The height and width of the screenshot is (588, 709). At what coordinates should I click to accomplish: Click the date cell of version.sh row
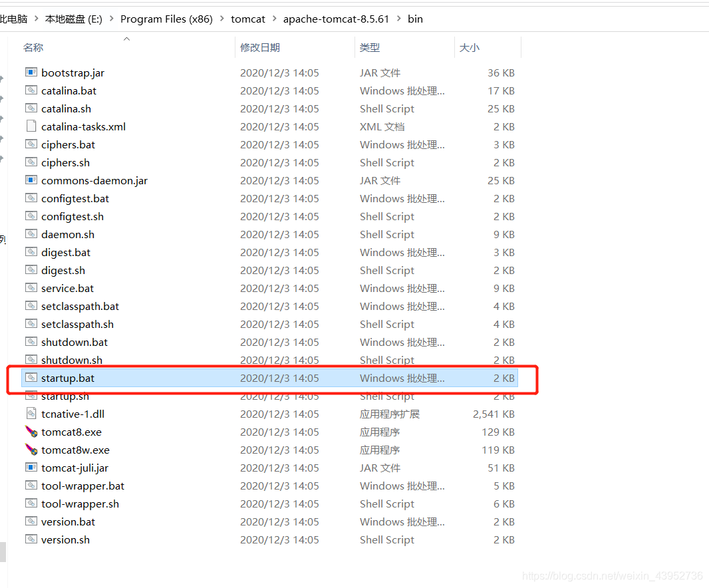(279, 539)
